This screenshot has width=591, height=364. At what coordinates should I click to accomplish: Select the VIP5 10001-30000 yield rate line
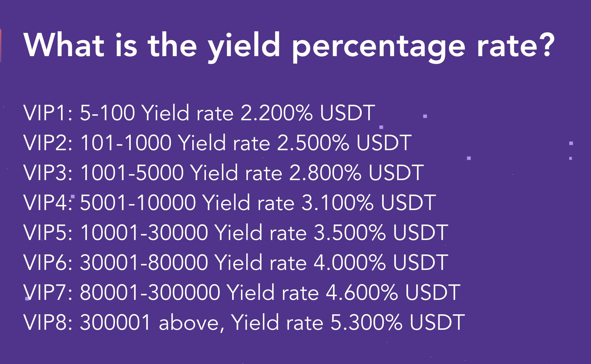pos(236,233)
